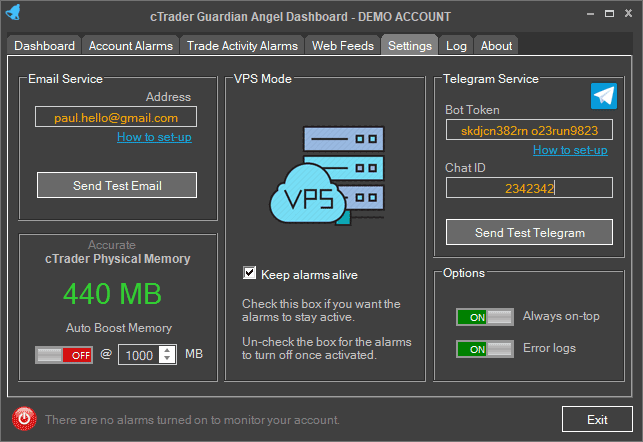Image resolution: width=643 pixels, height=442 pixels.
Task: Click the no alarms turned on status message
Action: [192, 420]
